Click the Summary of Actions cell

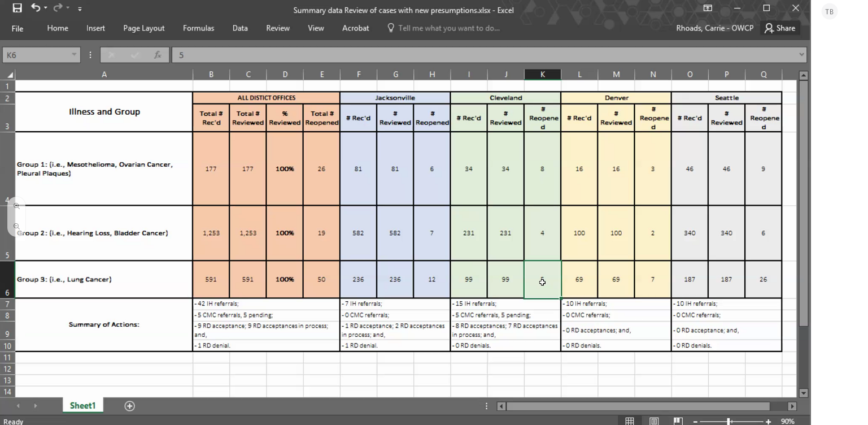pyautogui.click(x=104, y=324)
